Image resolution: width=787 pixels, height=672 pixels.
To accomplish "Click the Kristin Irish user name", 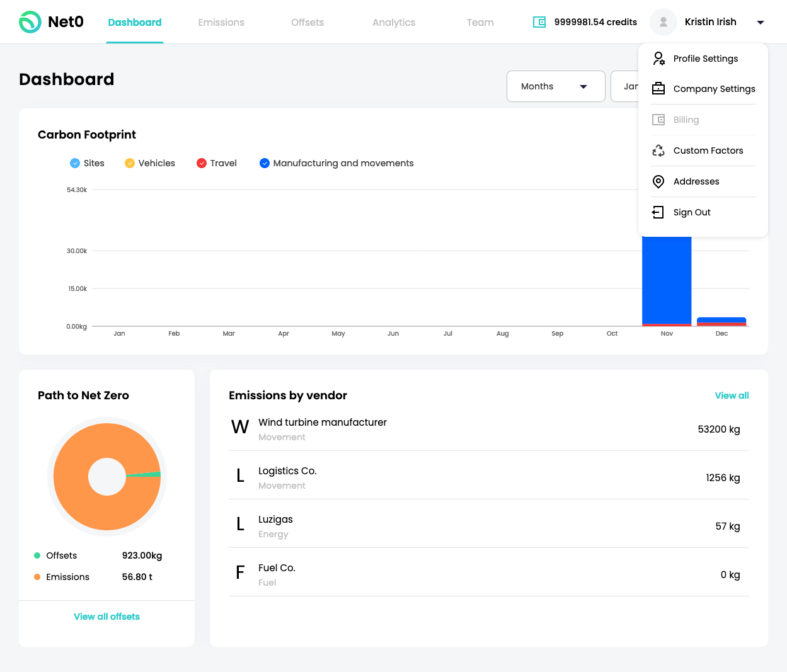I will tap(710, 22).
